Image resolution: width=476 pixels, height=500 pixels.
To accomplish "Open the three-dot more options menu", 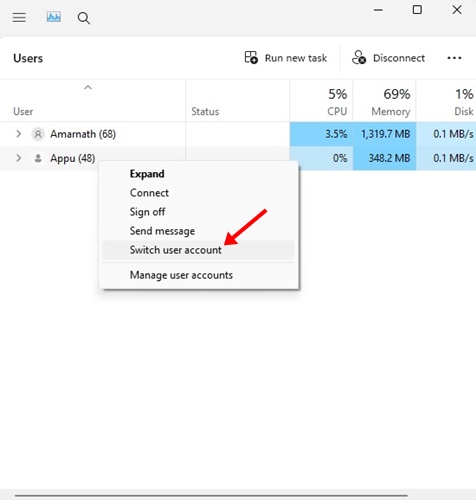I will [x=454, y=58].
